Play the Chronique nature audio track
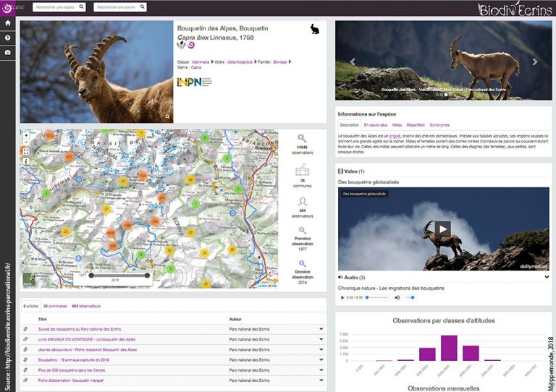 click(342, 297)
